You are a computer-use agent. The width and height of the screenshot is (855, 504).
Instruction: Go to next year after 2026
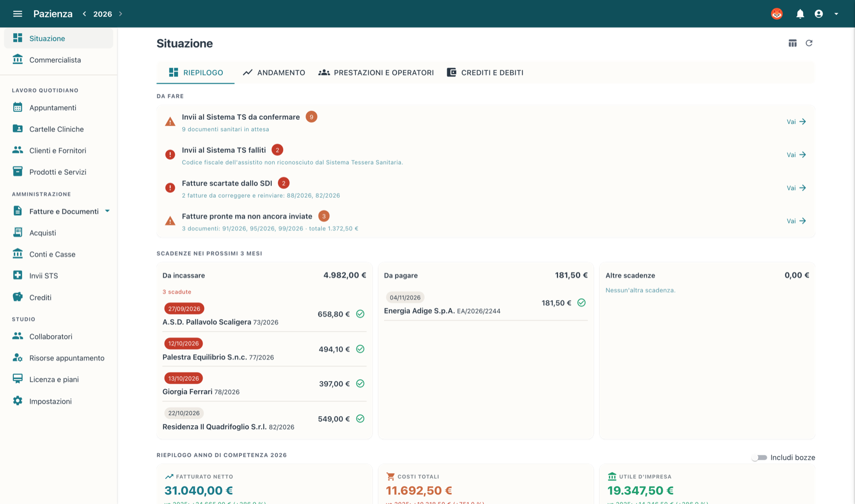click(121, 14)
